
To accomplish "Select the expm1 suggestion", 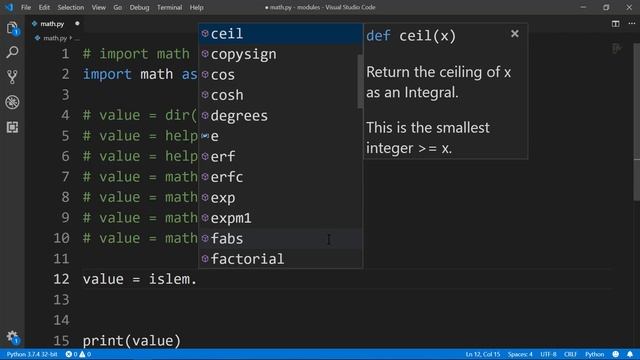I will click(x=280, y=218).
